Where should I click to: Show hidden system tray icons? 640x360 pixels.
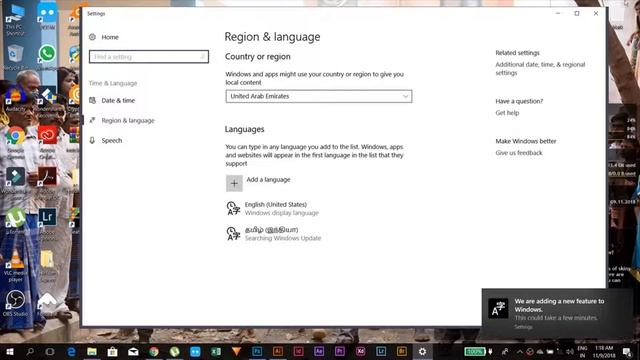point(520,352)
